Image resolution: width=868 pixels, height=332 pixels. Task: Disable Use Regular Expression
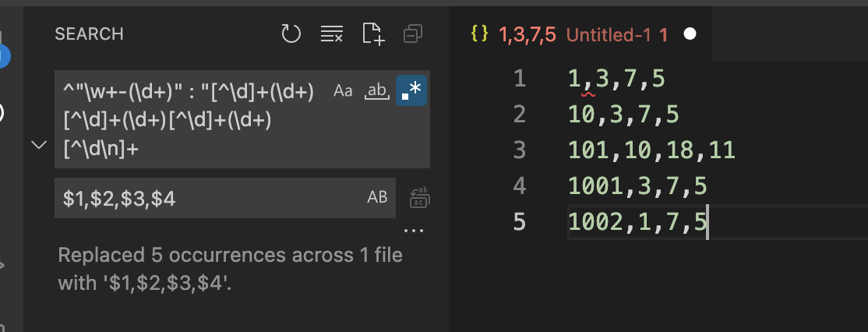click(411, 91)
